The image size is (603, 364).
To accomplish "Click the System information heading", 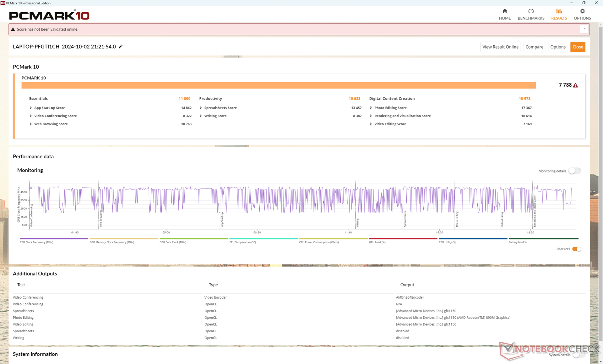I will tap(35, 354).
